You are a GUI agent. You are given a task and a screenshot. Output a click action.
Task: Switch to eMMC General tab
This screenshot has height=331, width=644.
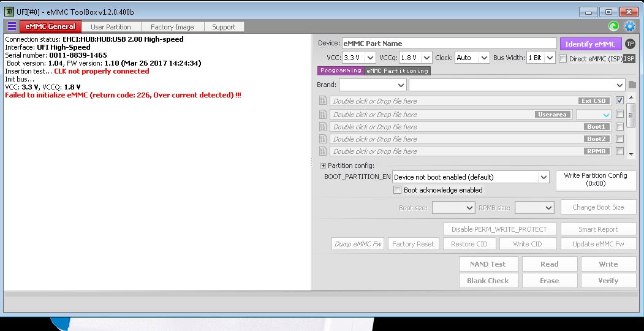[50, 26]
